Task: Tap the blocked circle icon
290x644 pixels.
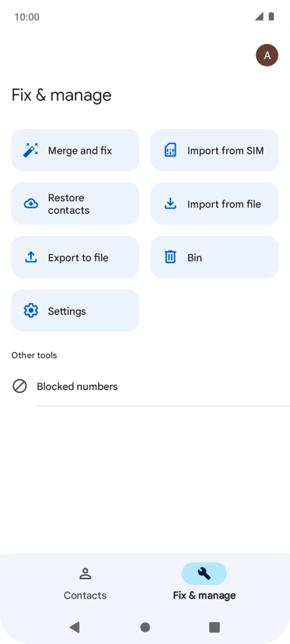Action: (20, 386)
